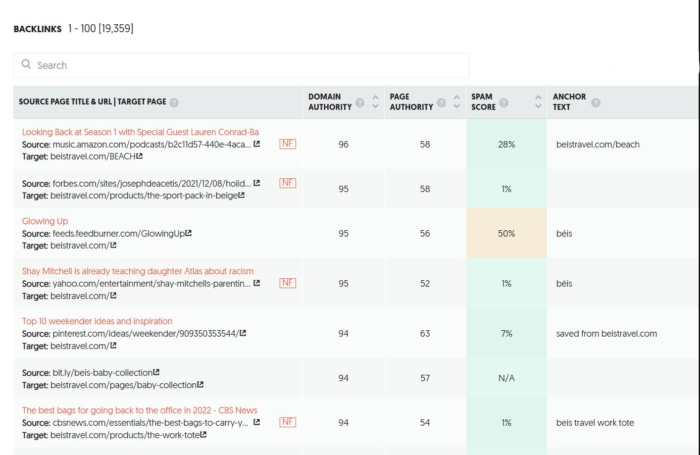The width and height of the screenshot is (700, 455).
Task: Click the N/A spam score cell
Action: [x=506, y=378]
